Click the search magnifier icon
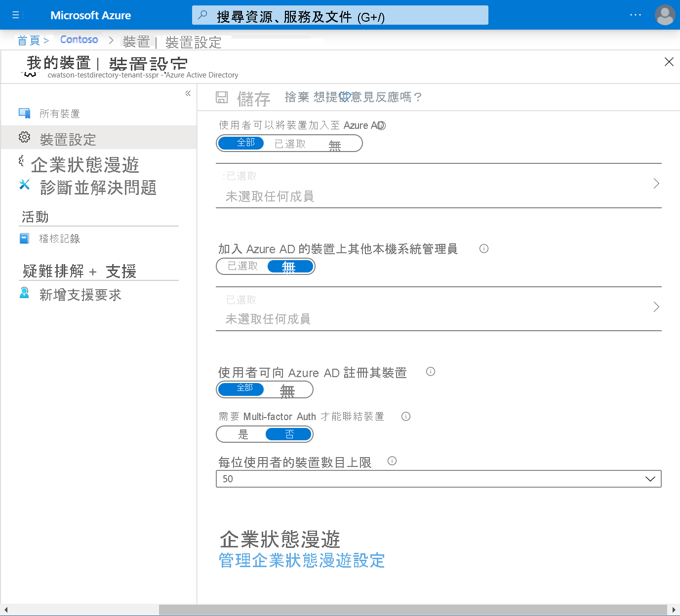The width and height of the screenshot is (680, 616). tap(202, 15)
